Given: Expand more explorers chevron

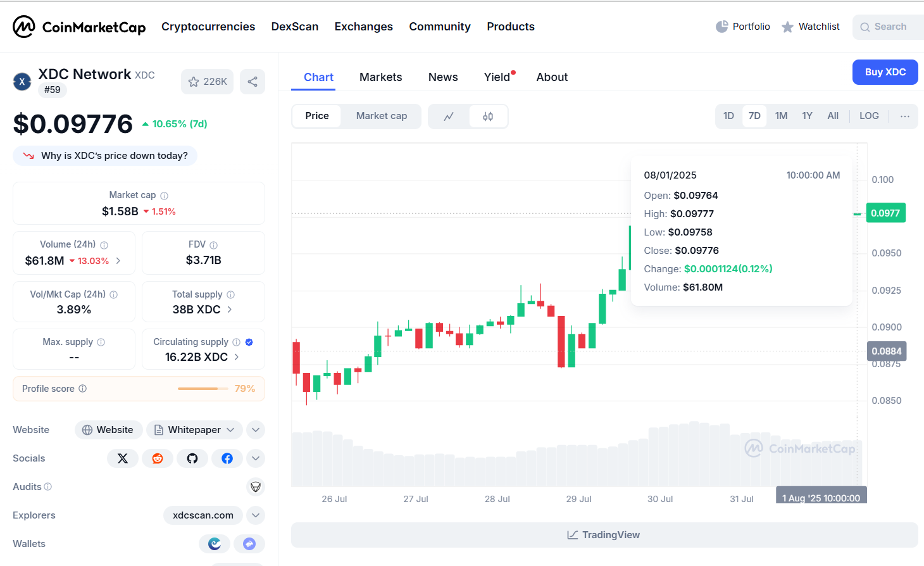Looking at the screenshot, I should pyautogui.click(x=256, y=515).
